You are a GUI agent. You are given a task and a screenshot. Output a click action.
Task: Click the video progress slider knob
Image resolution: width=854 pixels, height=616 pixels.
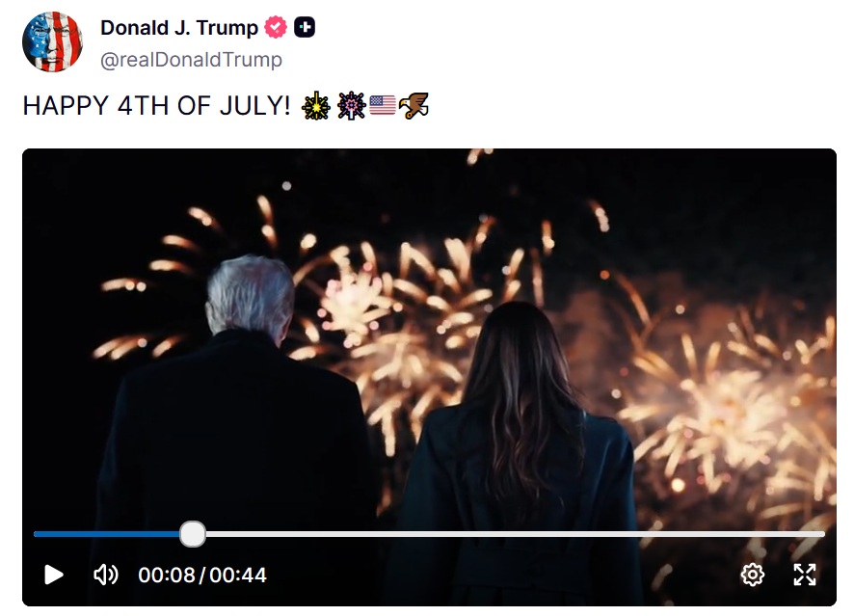coord(192,534)
